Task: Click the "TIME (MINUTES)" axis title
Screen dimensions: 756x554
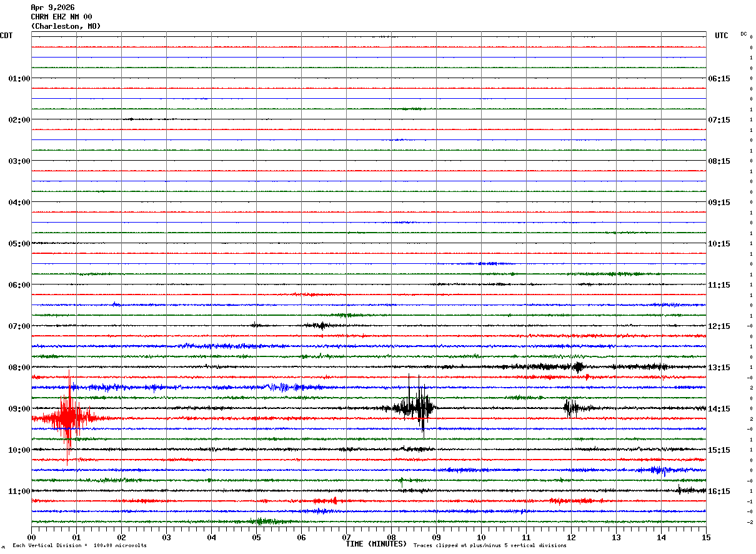Action: coord(376,544)
